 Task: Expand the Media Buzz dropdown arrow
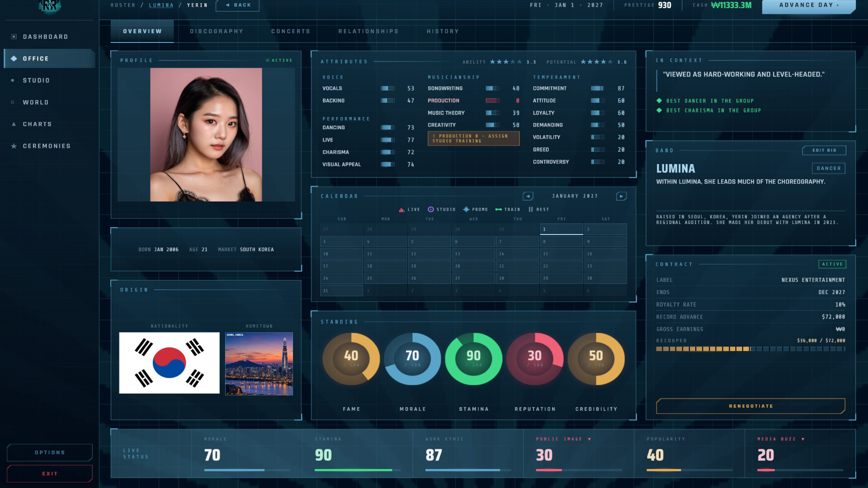(803, 439)
